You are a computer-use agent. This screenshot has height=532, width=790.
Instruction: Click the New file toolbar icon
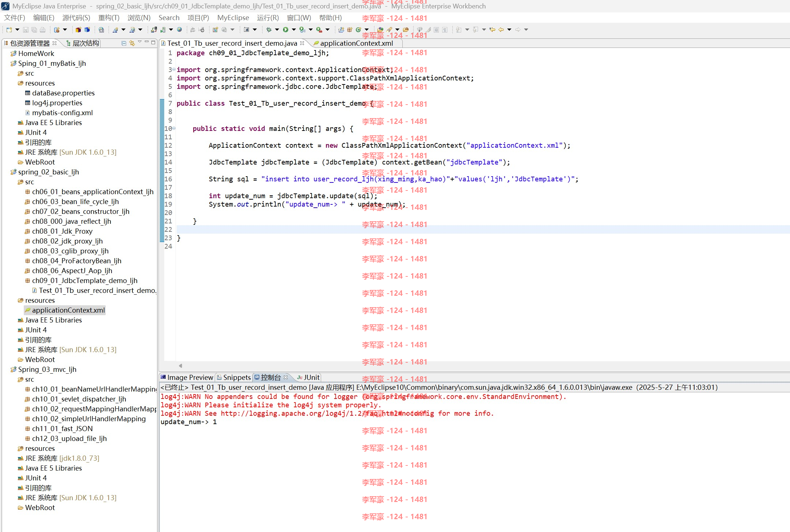tap(9, 30)
